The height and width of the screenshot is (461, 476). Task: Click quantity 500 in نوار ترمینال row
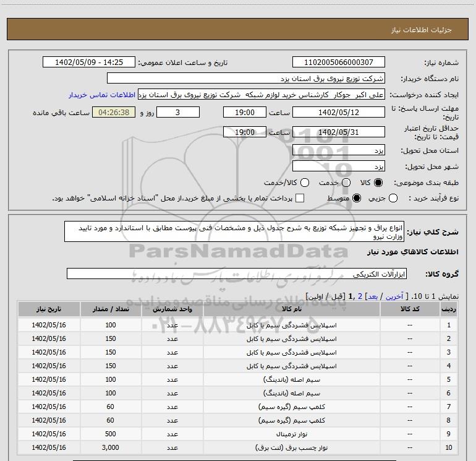click(111, 434)
